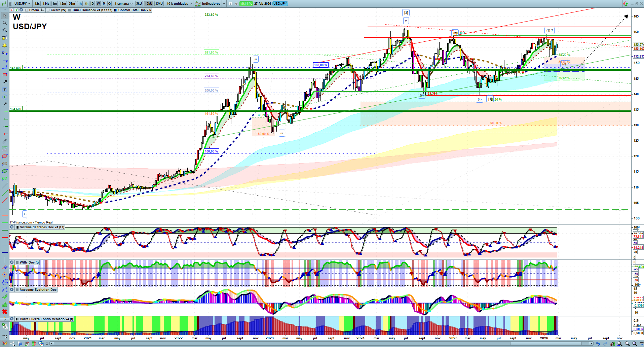Activate the magnifier zoom tool

[x=4, y=23]
